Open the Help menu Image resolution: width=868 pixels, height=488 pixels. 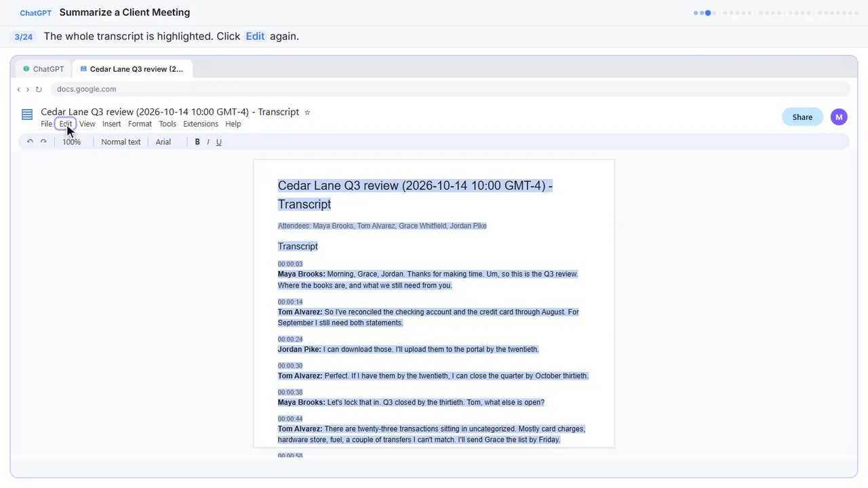coord(233,124)
